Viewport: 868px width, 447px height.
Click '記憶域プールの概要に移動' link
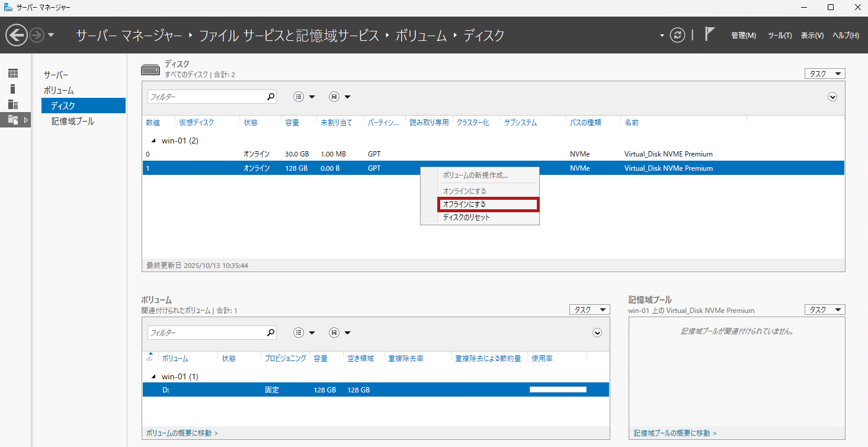pos(675,433)
